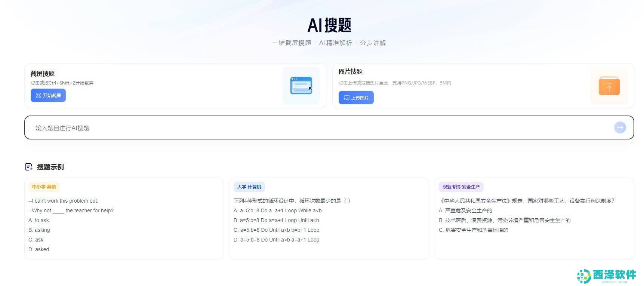
Task: Click option "C. 危害安全生产和危害环境的"
Action: [474, 230]
